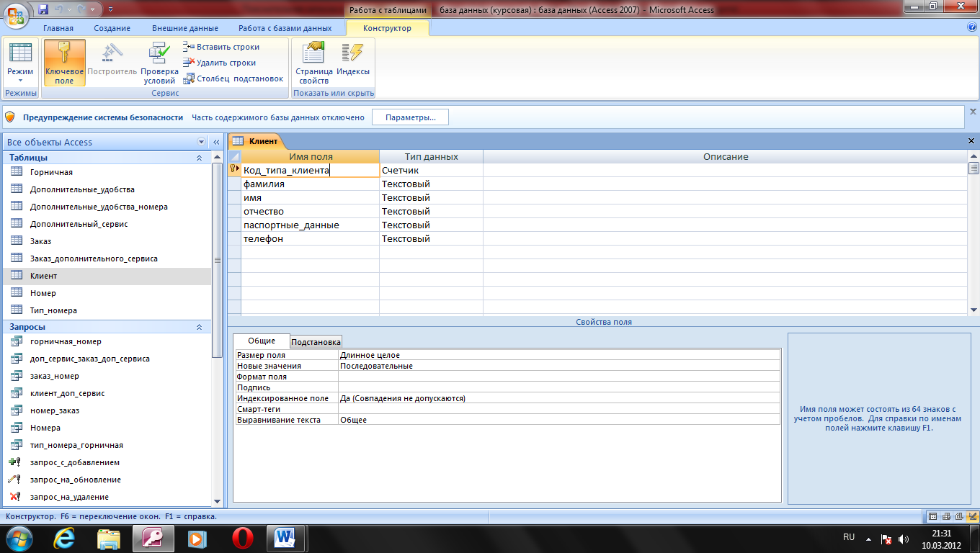Collapse the Запросы group in navigation pane
Viewport: 980px width, 553px height.
[x=200, y=327]
